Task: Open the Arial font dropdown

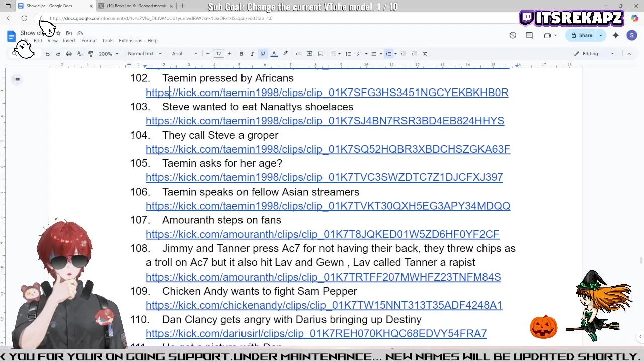Action: [x=185, y=54]
